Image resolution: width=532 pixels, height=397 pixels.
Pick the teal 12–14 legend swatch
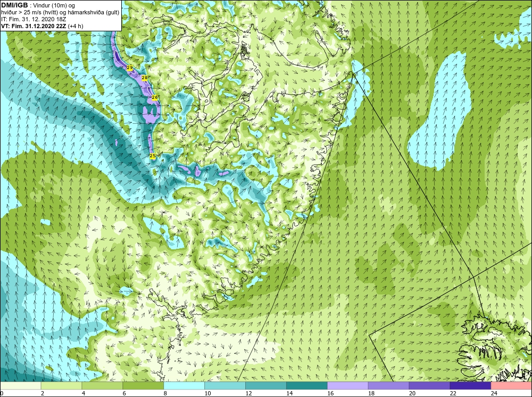tap(266, 386)
